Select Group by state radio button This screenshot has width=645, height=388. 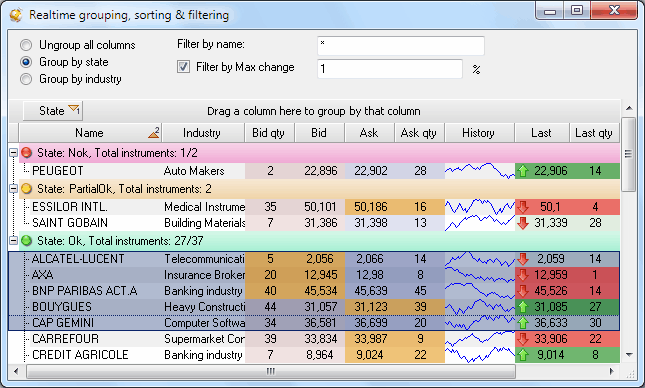pyautogui.click(x=26, y=62)
